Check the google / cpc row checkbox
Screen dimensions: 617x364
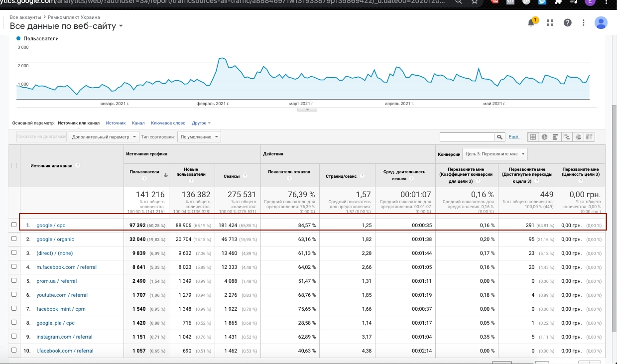(14, 225)
